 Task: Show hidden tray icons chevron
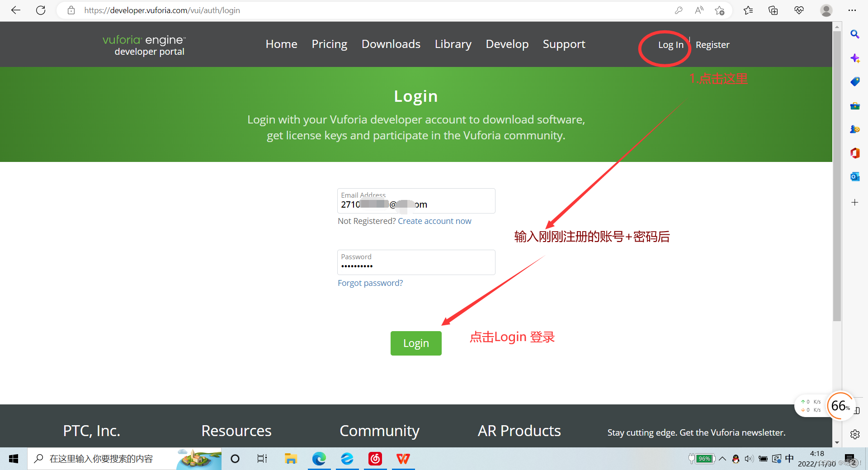[722, 459]
